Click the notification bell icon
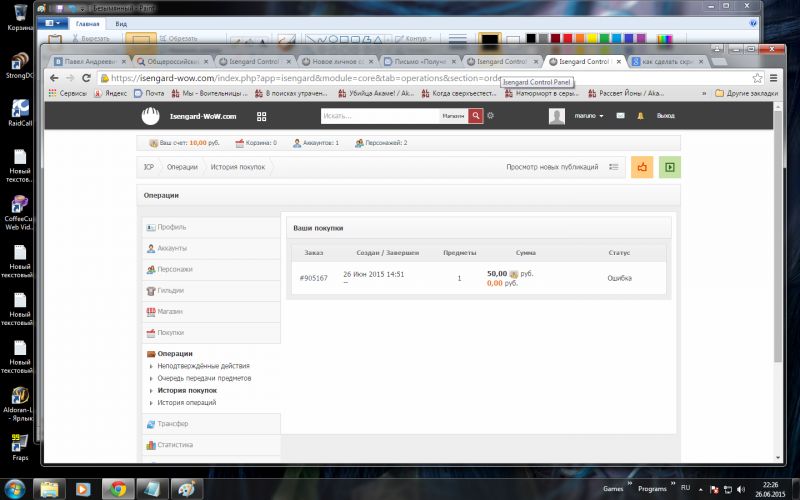Image resolution: width=800 pixels, height=500 pixels. point(639,116)
